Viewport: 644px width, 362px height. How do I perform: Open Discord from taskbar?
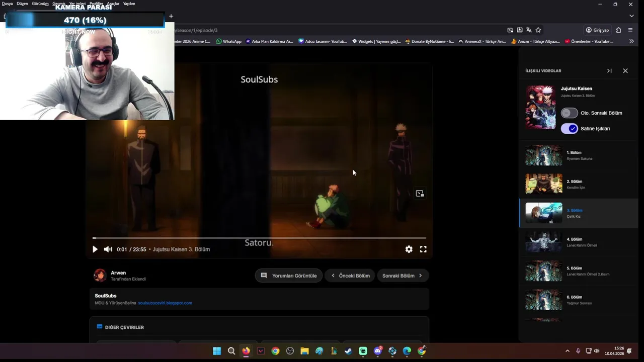coord(378,351)
